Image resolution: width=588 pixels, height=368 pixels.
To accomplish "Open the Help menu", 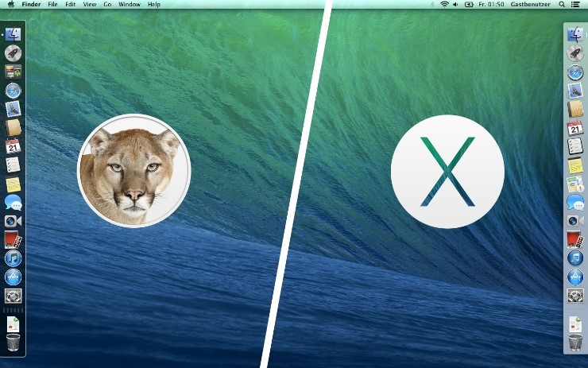I will [153, 5].
